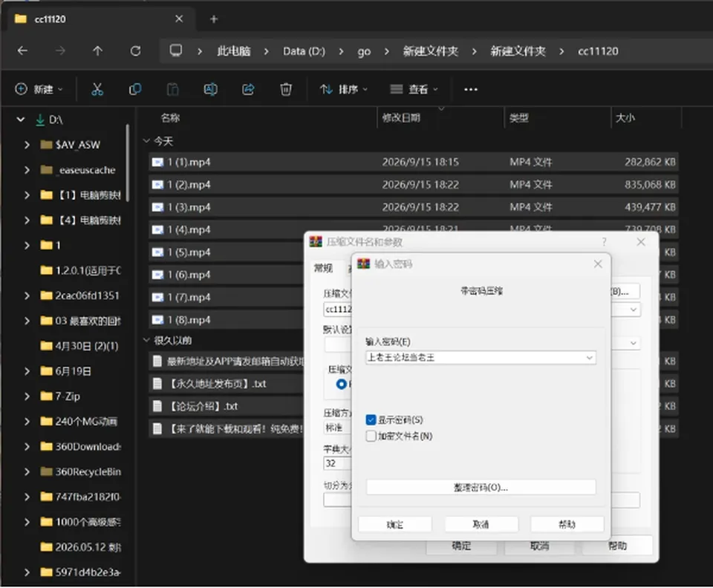
Task: Click 此电脑 in the address breadcrumb
Action: tap(234, 51)
